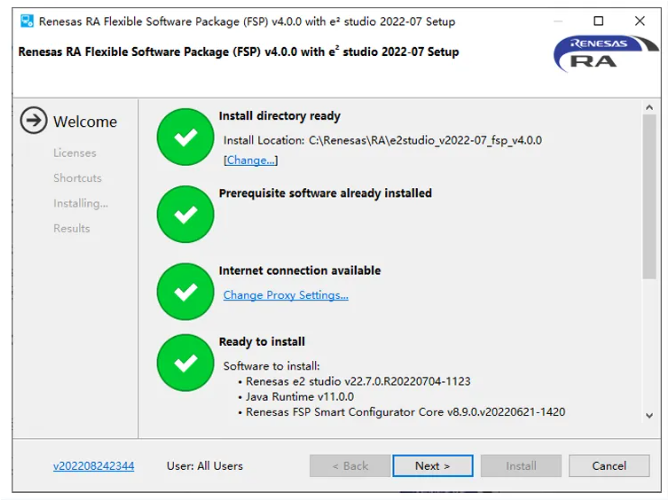This screenshot has height=500, width=668.
Task: Click the scrollbar up arrow
Action: click(649, 107)
